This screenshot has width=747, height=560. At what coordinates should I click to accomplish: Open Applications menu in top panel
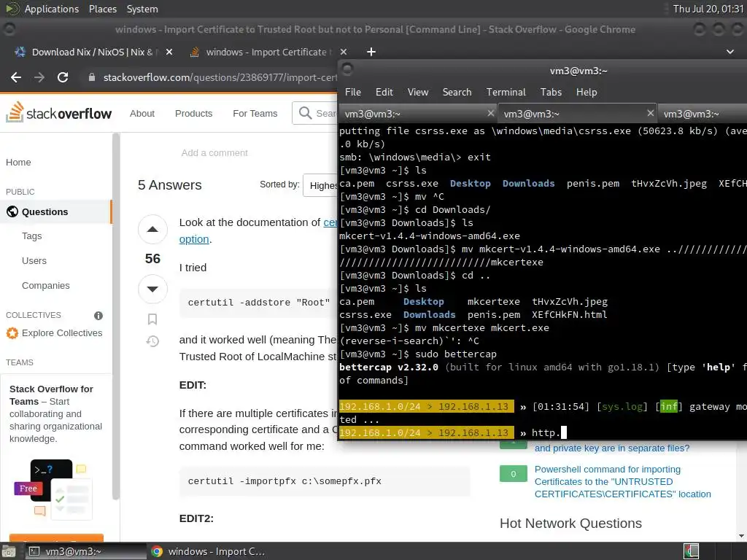pos(52,9)
